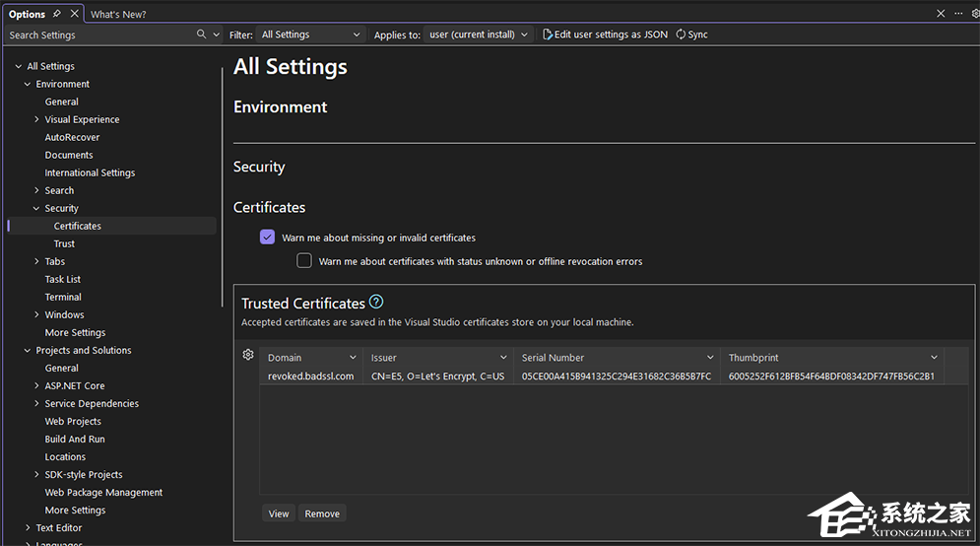Click the serial number 05CE00A415B9... cell

point(617,375)
